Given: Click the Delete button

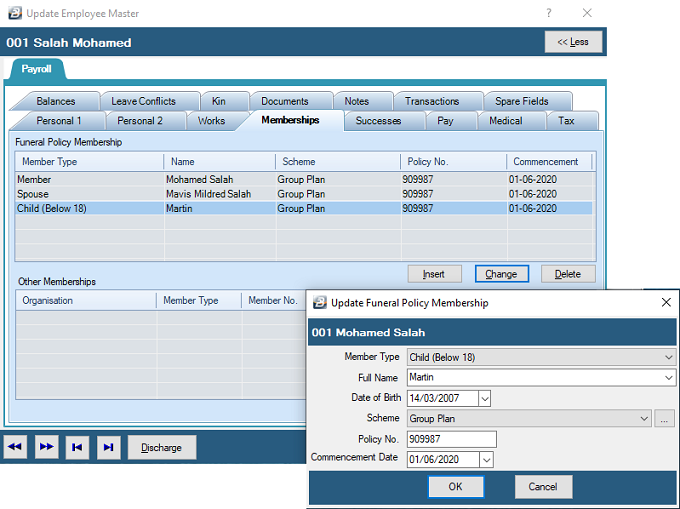Looking at the screenshot, I should click(568, 274).
